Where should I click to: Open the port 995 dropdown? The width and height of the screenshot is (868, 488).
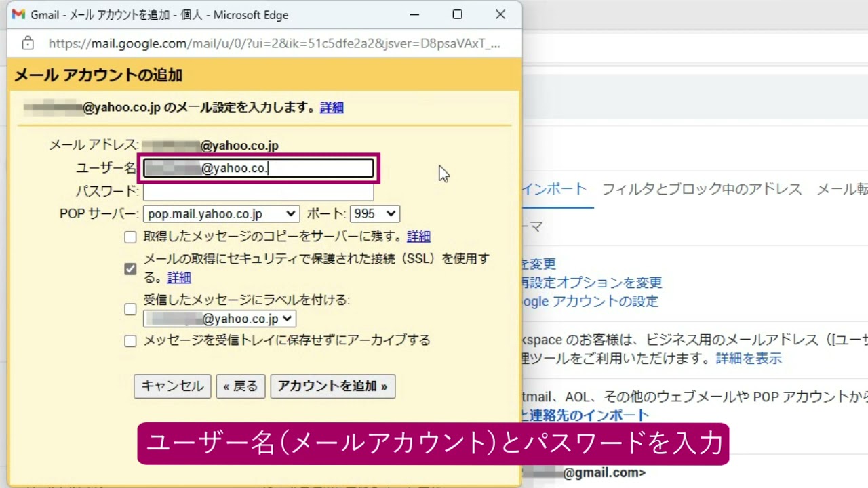374,213
